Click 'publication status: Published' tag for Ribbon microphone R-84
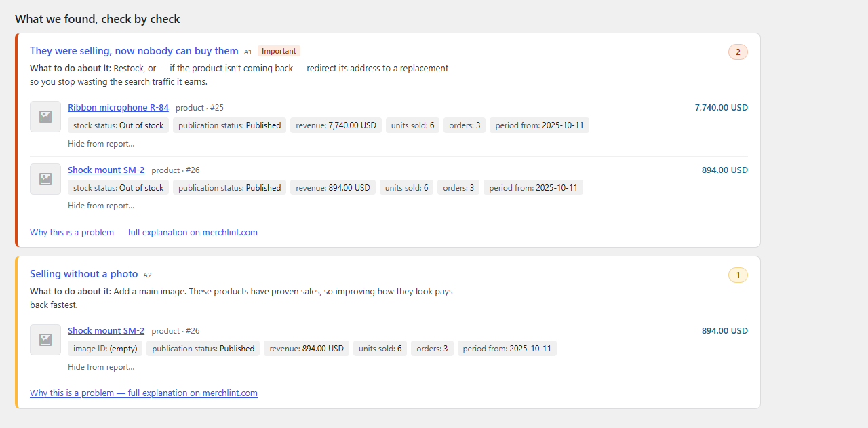The height and width of the screenshot is (428, 868). pos(229,125)
